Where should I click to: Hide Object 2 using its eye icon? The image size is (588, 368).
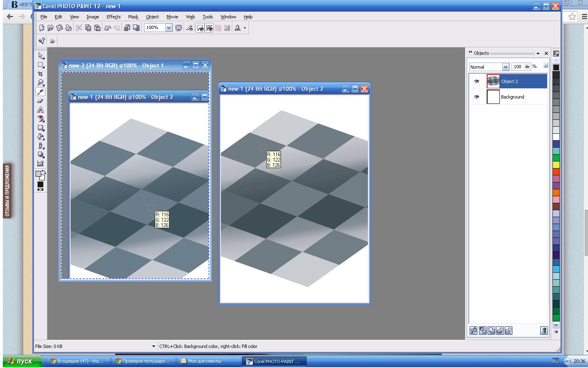(476, 81)
